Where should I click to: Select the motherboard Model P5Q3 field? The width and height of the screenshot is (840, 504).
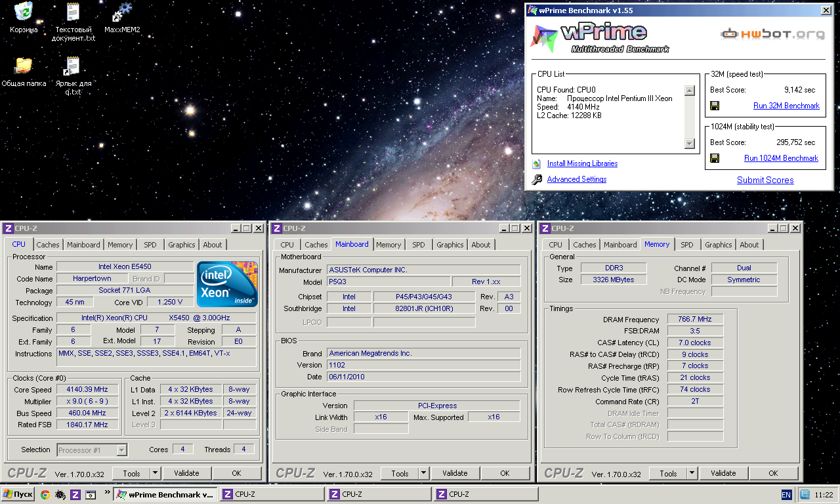[388, 282]
